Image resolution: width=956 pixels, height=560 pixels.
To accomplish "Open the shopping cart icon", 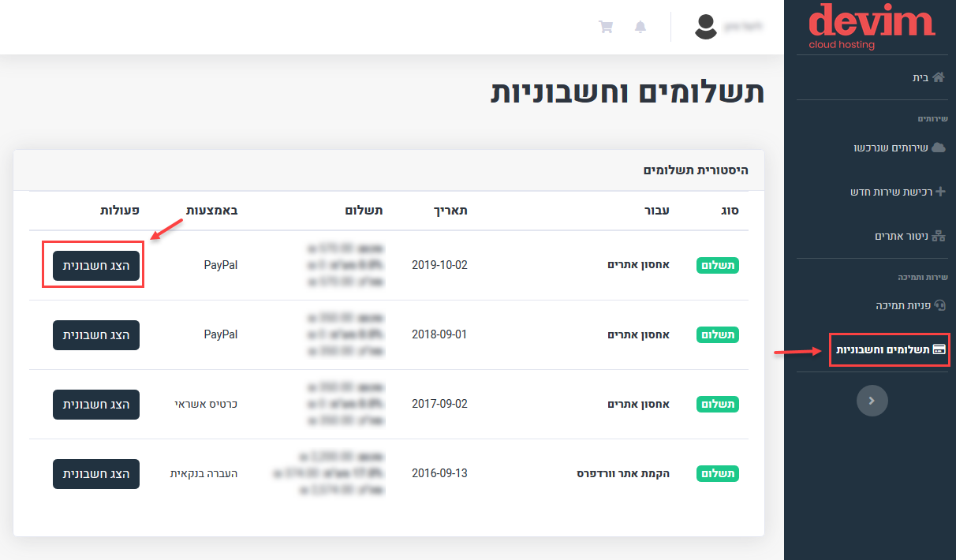I will click(606, 27).
